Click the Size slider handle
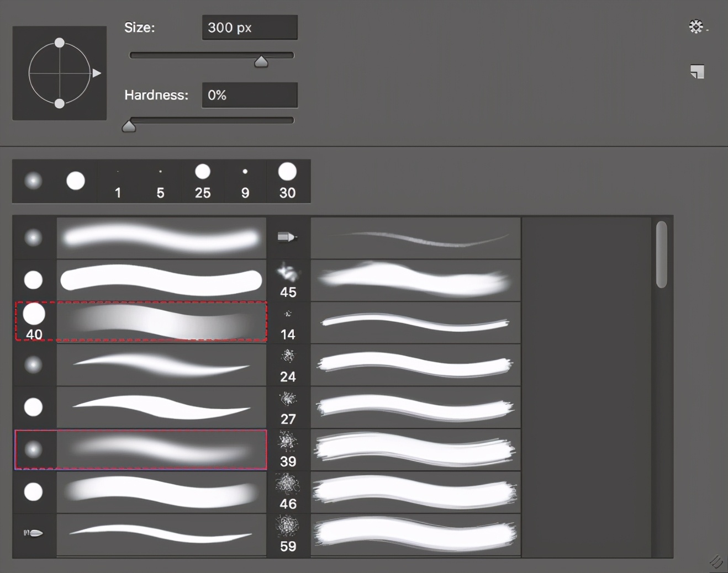Viewport: 728px width, 573px height. click(x=261, y=61)
